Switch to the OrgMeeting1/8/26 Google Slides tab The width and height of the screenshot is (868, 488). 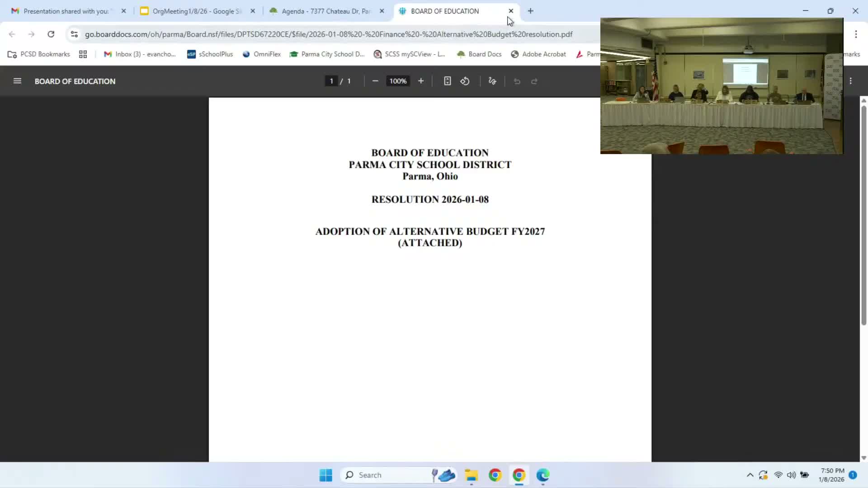point(197,11)
